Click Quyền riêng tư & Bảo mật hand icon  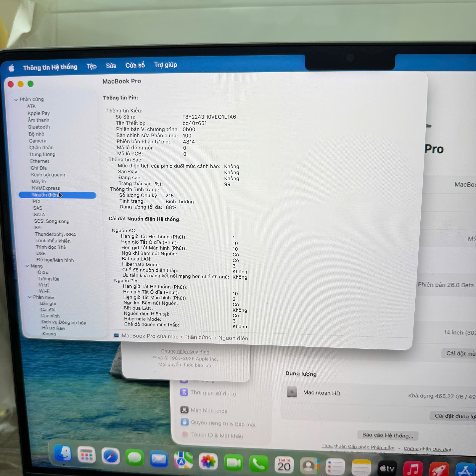point(184,422)
